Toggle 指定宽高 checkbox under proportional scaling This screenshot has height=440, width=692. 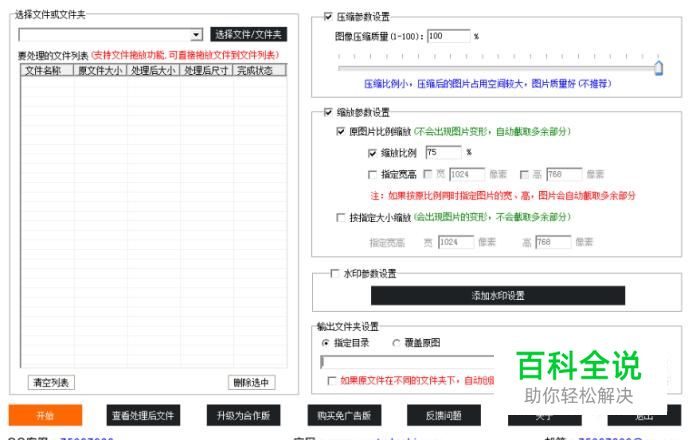pos(372,175)
